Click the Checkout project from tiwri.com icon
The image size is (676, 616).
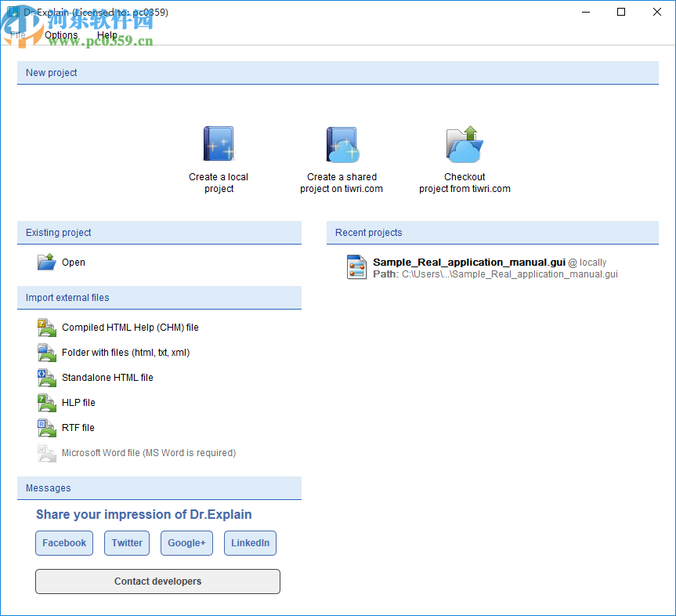tap(465, 144)
